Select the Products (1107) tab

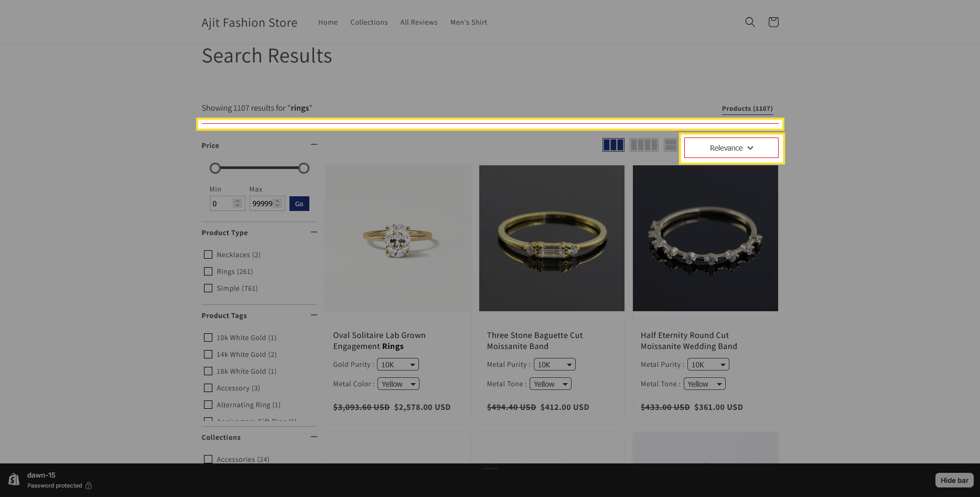tap(747, 109)
